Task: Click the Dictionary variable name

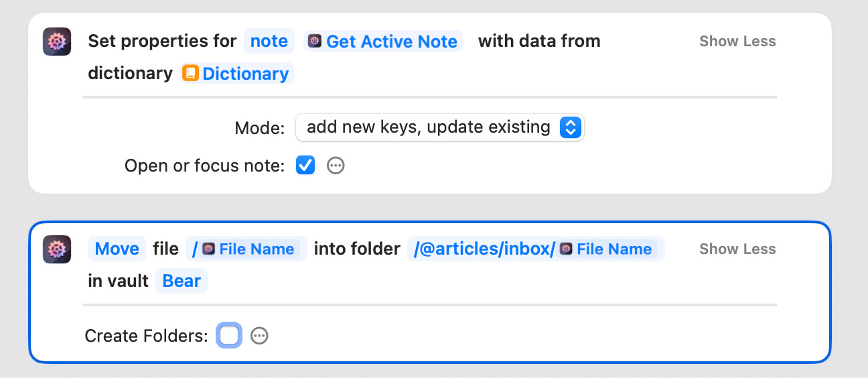Action: (x=245, y=74)
